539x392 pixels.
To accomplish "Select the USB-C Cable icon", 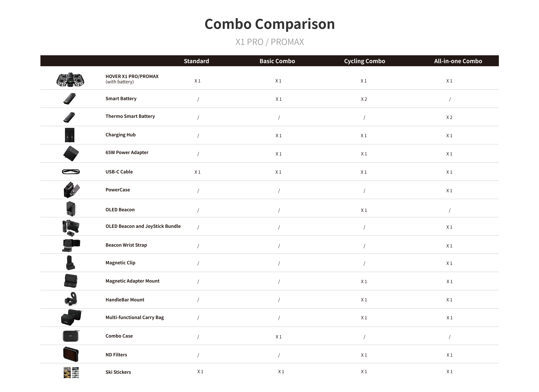I will pyautogui.click(x=71, y=172).
